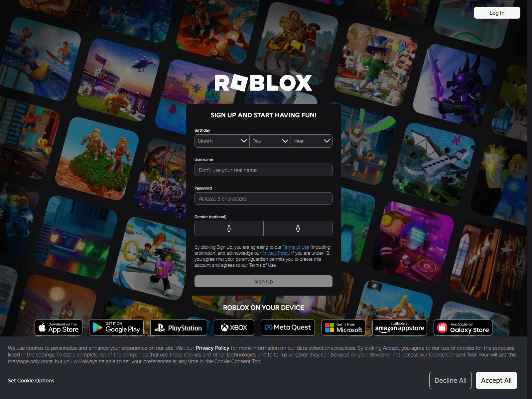Click the App Store download badge
Image resolution: width=532 pixels, height=399 pixels.
[59, 328]
